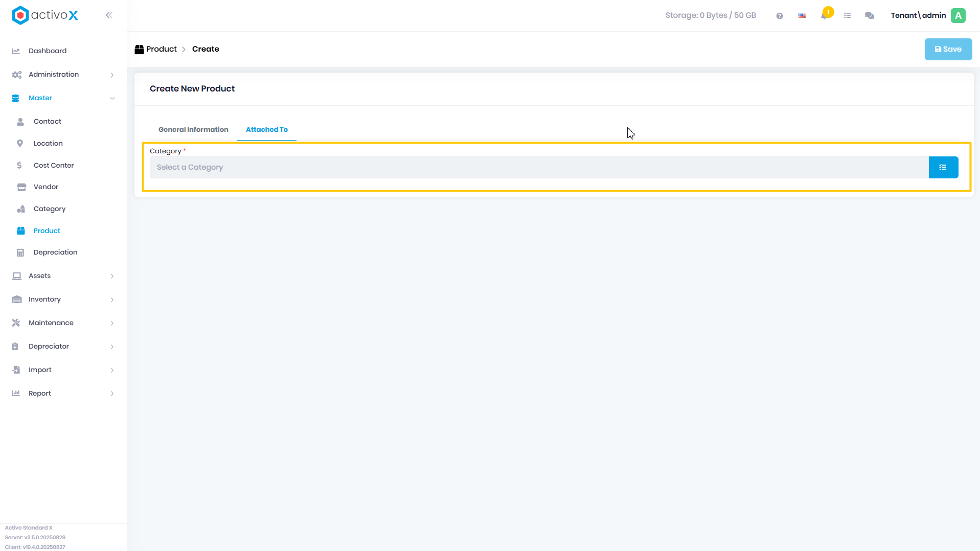This screenshot has height=551, width=980.
Task: Click the Assets laptop icon
Action: point(17,276)
